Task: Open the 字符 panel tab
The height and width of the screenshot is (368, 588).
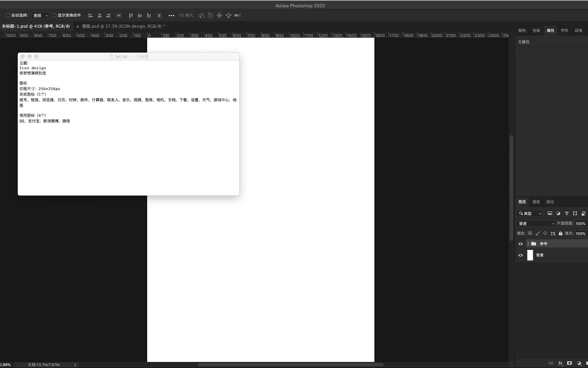Action: [564, 30]
